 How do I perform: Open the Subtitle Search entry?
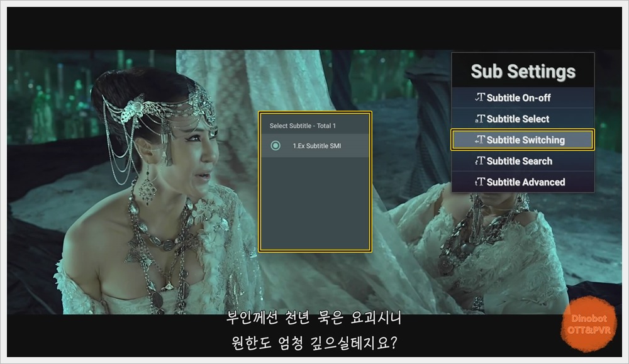point(523,161)
